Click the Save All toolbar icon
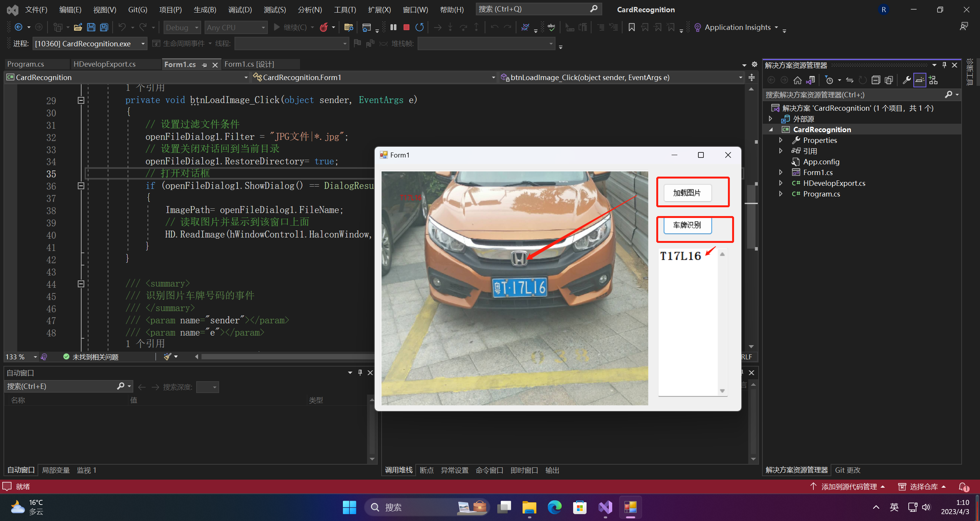Screen dimensions: 980x521 point(104,27)
